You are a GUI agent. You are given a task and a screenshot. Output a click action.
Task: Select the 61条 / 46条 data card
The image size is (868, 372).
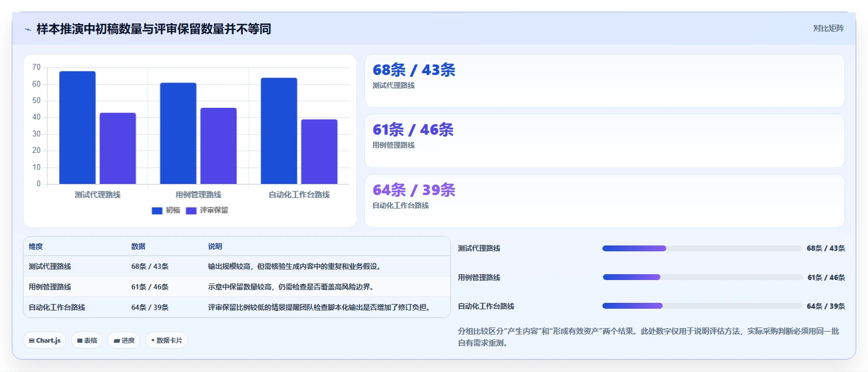point(605,141)
